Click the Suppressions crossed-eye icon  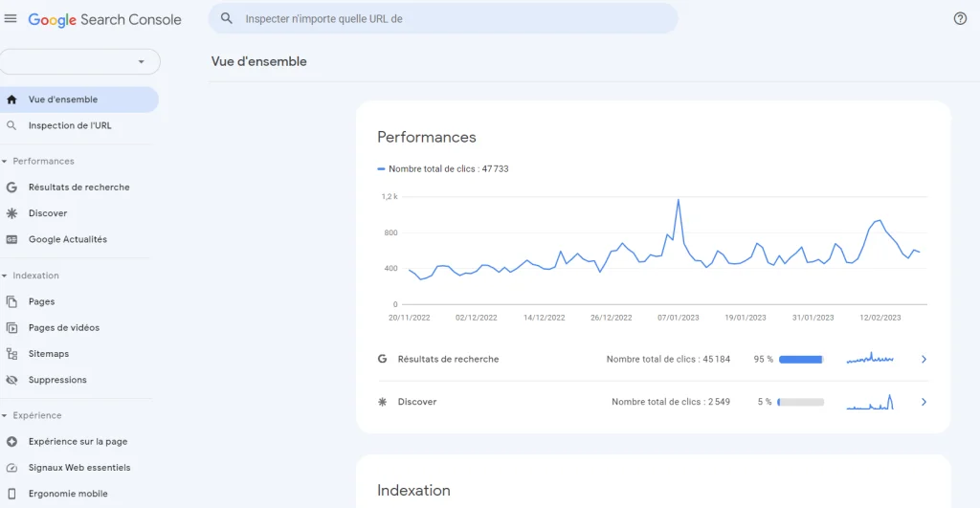coord(11,380)
